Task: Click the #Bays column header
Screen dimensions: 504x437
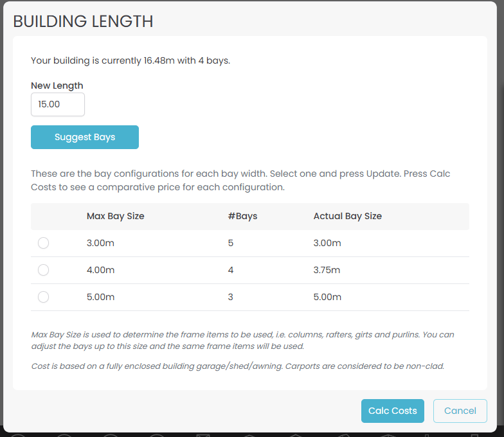Action: (x=242, y=216)
